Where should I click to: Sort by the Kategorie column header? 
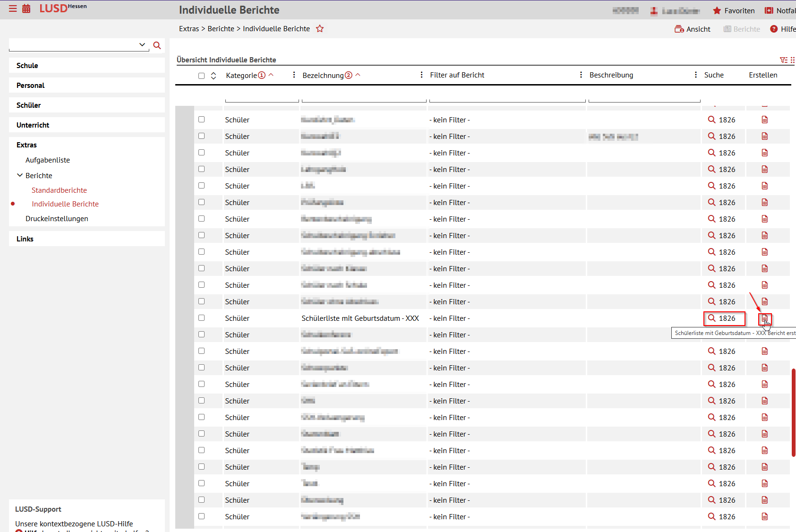click(241, 76)
